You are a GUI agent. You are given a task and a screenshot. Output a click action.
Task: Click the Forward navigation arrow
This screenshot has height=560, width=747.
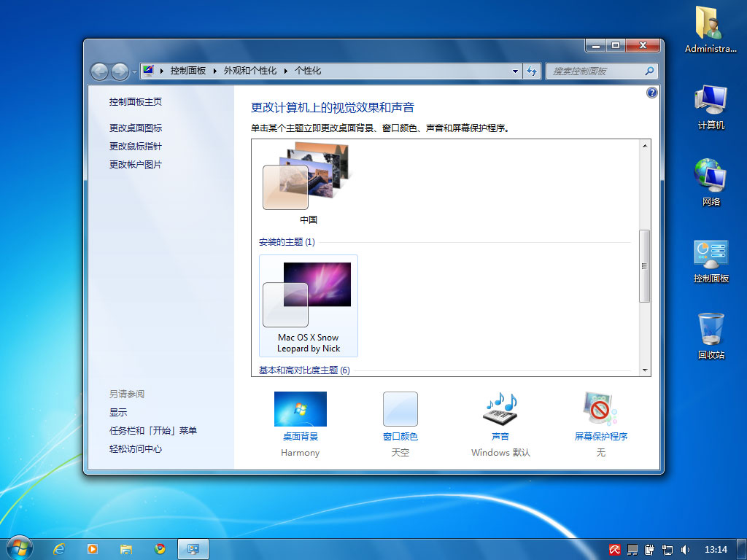tap(120, 72)
